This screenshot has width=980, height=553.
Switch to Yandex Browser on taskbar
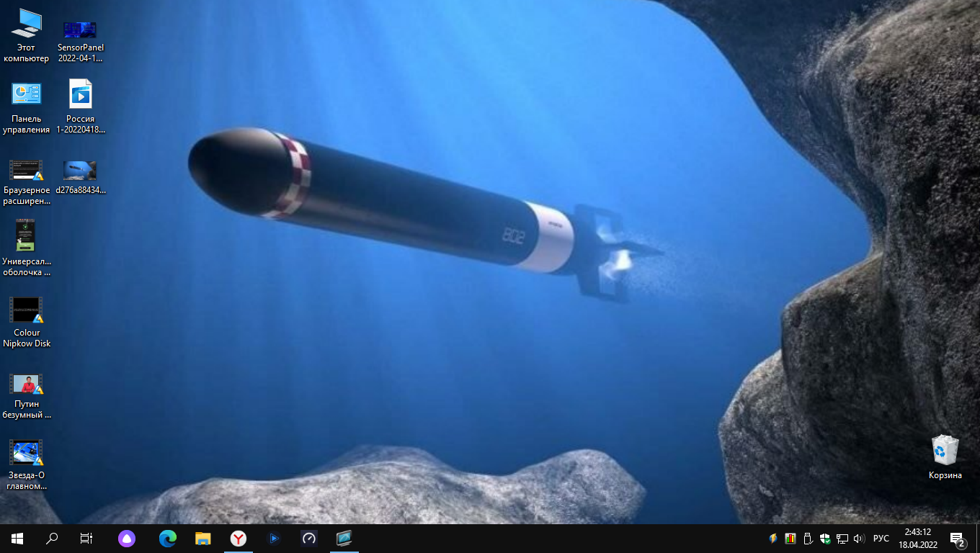coord(239,538)
